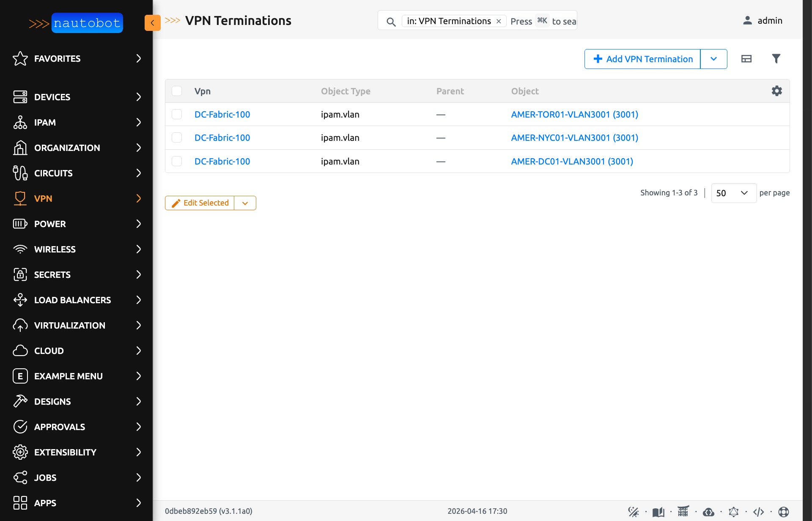Open the GraphQL API icon
This screenshot has width=812, height=521.
[734, 511]
